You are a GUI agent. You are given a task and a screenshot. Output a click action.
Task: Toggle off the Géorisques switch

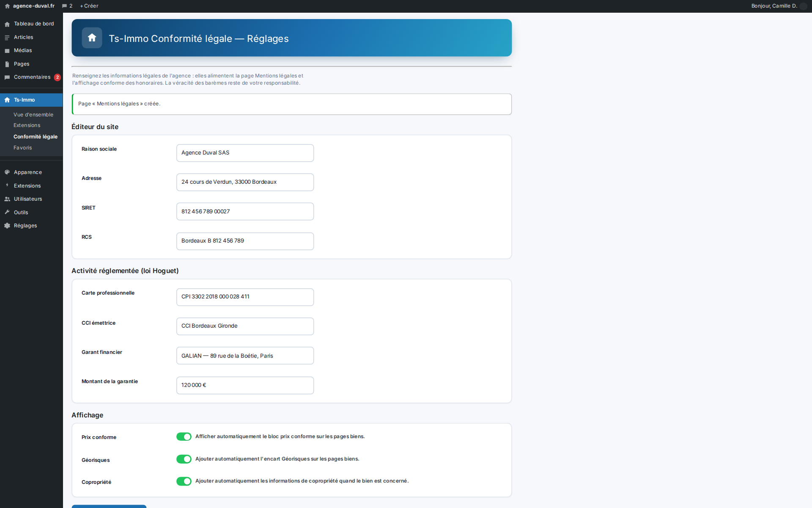184,459
